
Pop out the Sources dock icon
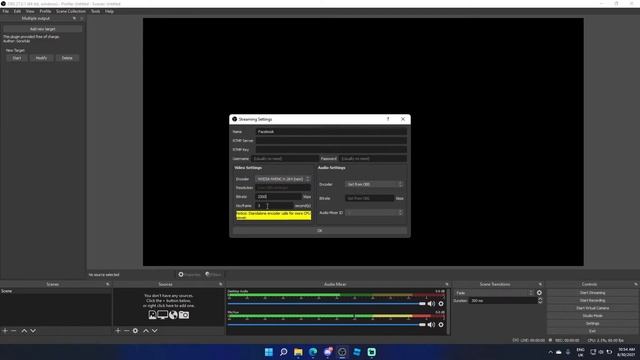(221, 284)
